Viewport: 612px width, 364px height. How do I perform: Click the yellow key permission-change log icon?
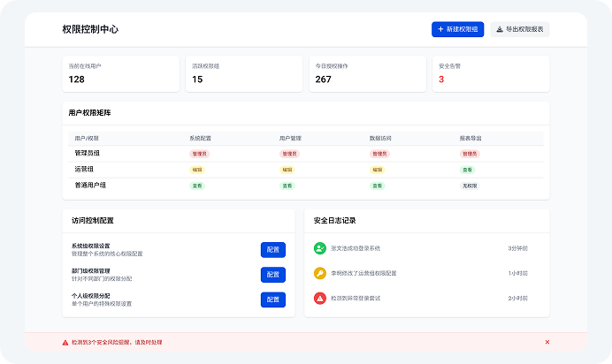click(x=320, y=273)
